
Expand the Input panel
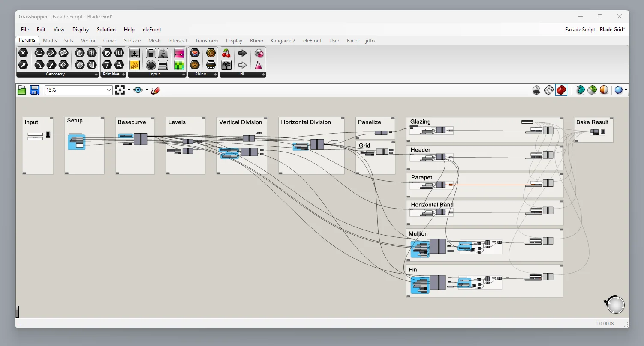click(x=184, y=75)
